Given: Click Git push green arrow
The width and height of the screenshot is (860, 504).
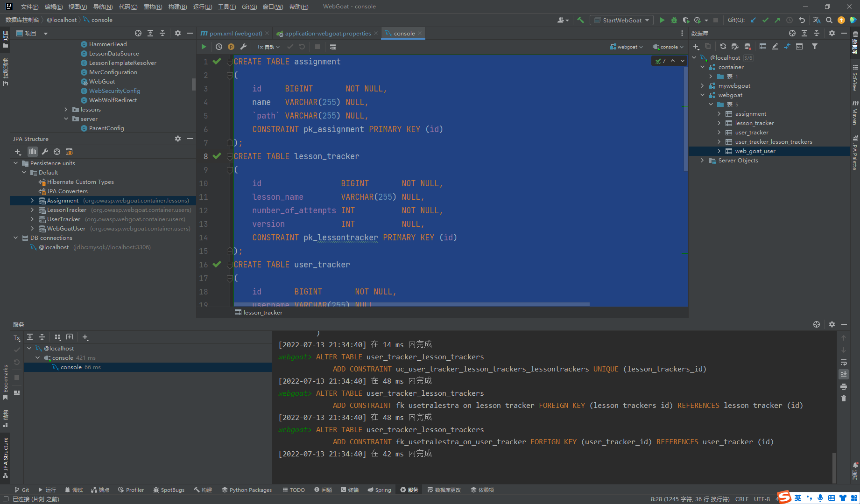Looking at the screenshot, I should pyautogui.click(x=777, y=20).
